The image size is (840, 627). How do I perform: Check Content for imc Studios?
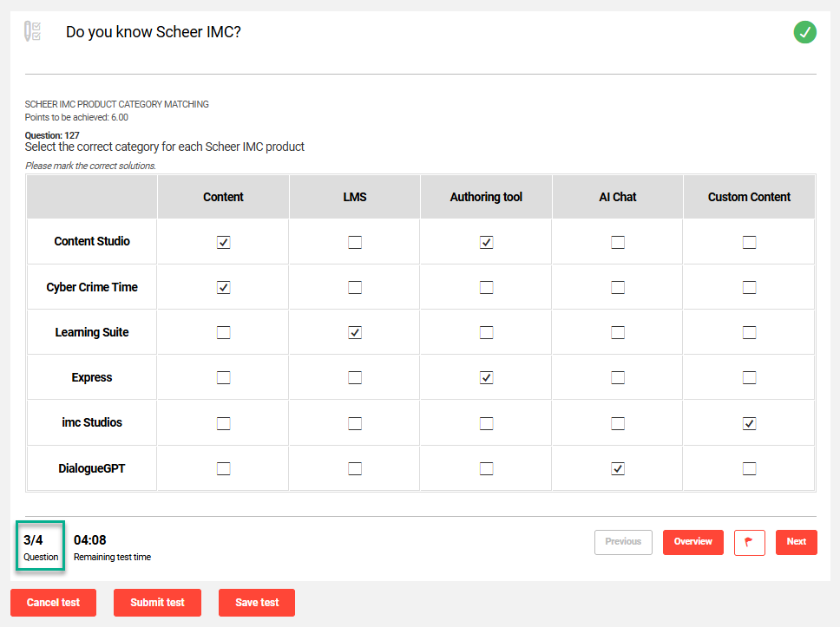click(223, 423)
